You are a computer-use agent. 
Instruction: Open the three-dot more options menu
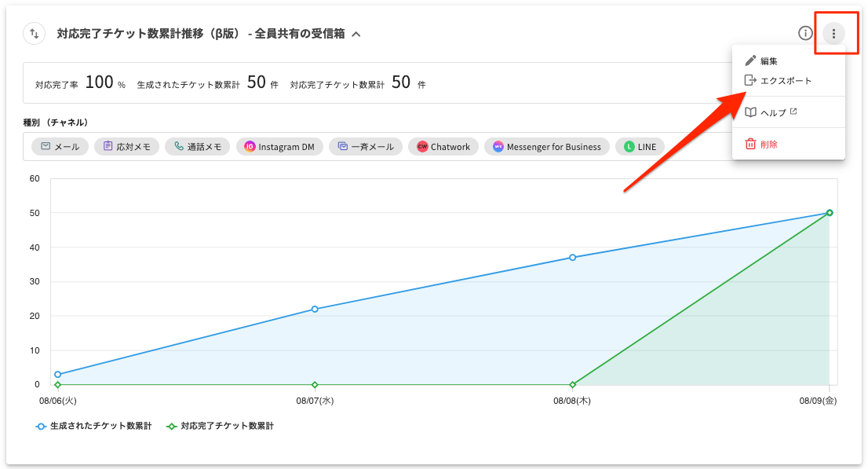coord(833,34)
